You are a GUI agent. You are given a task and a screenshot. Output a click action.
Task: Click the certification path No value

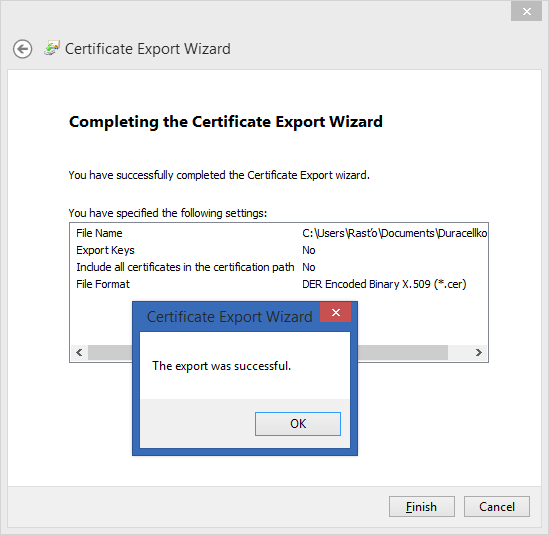tap(308, 267)
